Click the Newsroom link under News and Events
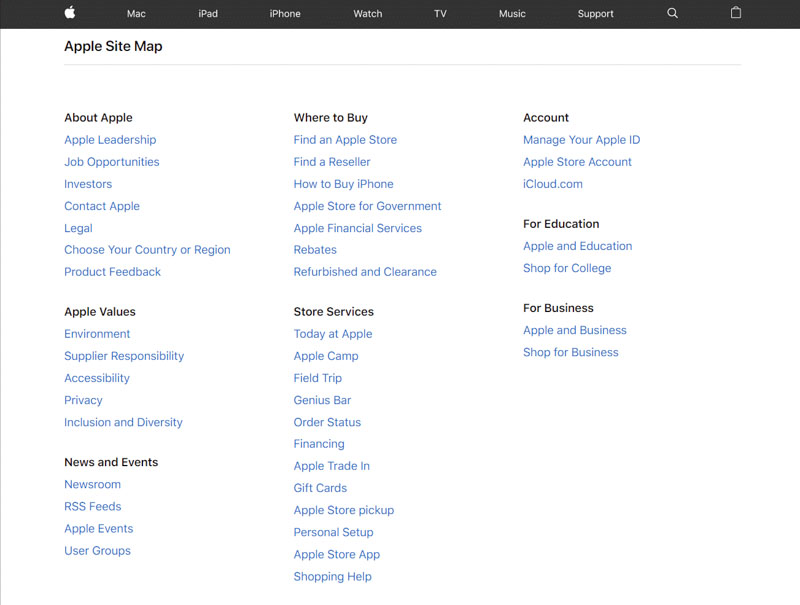 pos(92,484)
